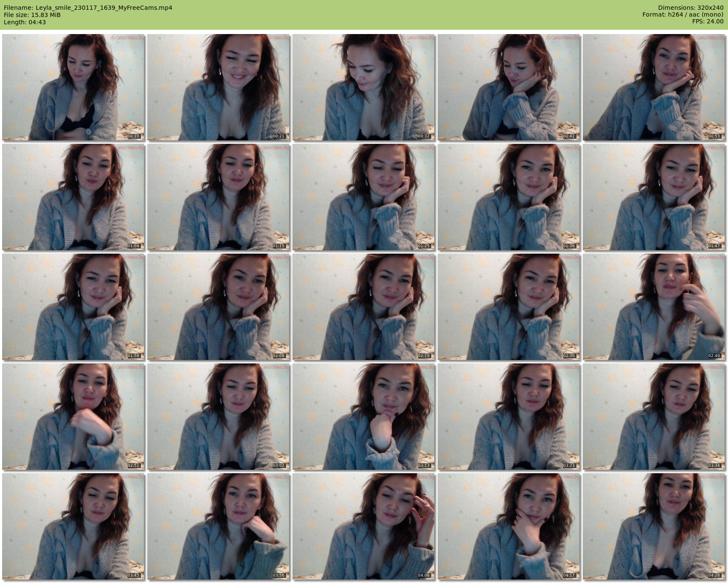The width and height of the screenshot is (728, 583).
Task: Click the 03:13 thumbnail frame
Action: (364, 417)
